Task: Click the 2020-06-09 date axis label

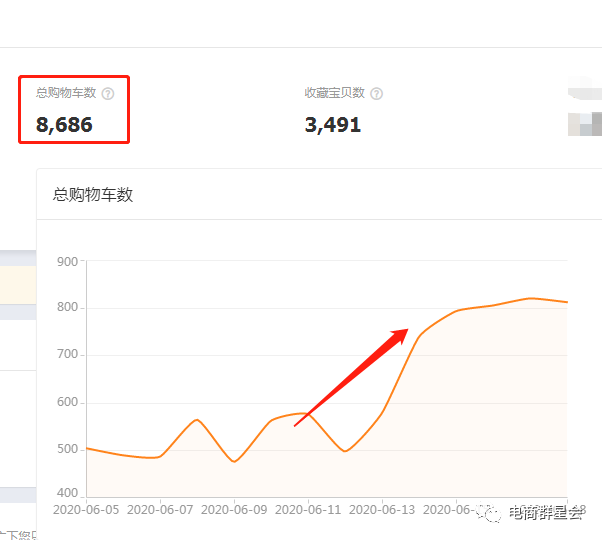Action: point(234,510)
